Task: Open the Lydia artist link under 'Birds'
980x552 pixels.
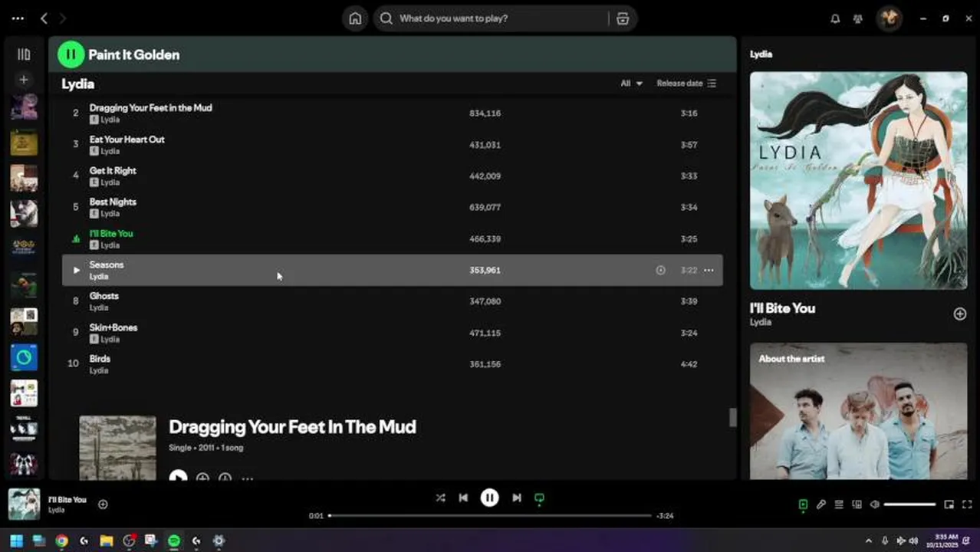Action: click(x=99, y=370)
